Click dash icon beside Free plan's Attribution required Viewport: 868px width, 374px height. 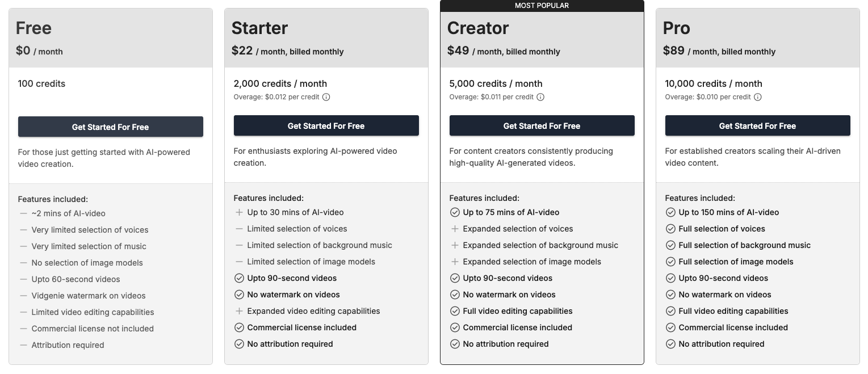(23, 345)
